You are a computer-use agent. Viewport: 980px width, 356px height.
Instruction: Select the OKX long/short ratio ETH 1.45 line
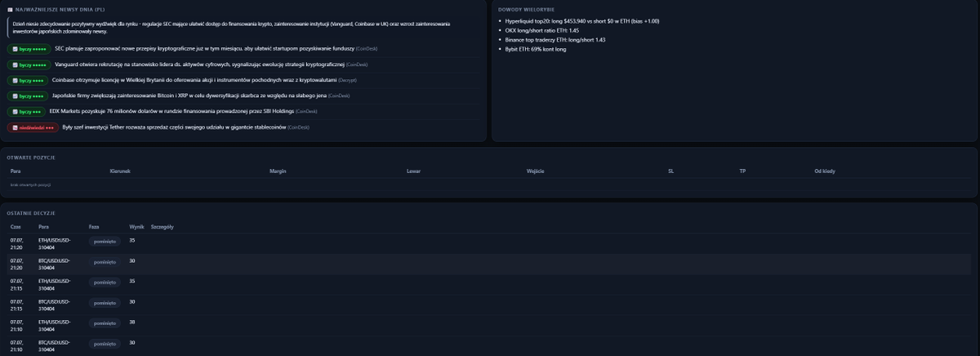[x=541, y=30]
